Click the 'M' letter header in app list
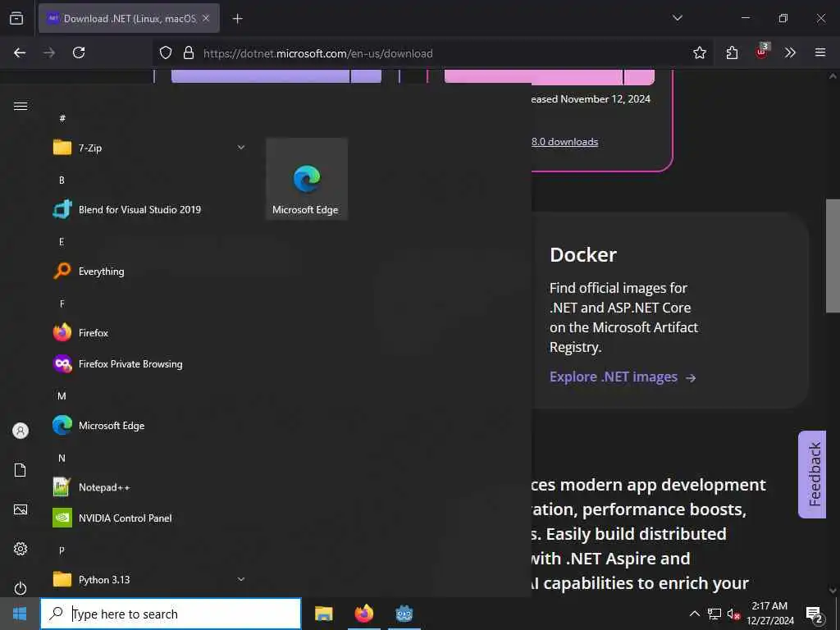The width and height of the screenshot is (840, 630). (x=62, y=396)
